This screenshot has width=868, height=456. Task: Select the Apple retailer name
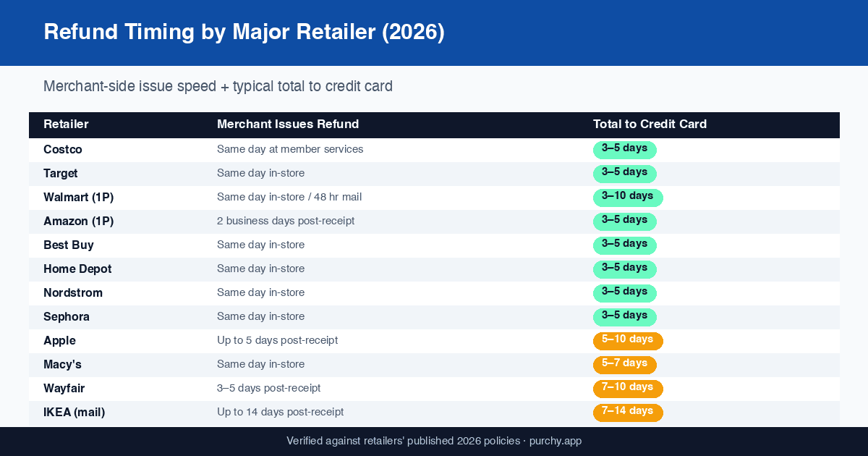(x=59, y=341)
